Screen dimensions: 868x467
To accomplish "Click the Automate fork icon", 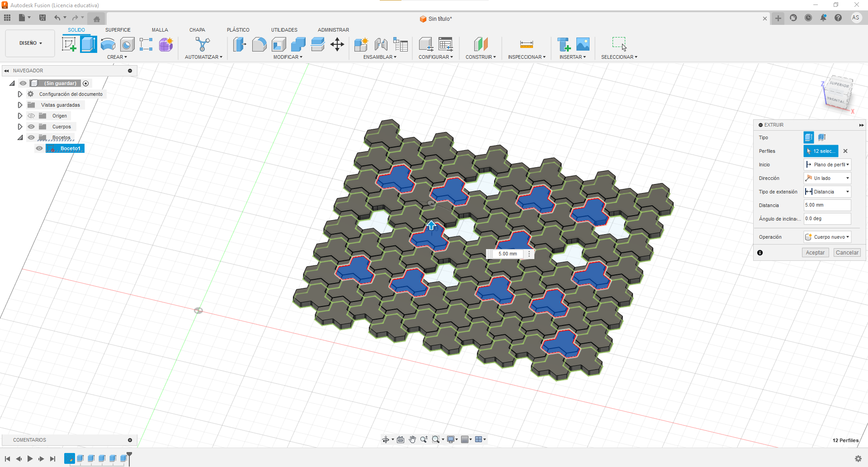I will click(203, 44).
